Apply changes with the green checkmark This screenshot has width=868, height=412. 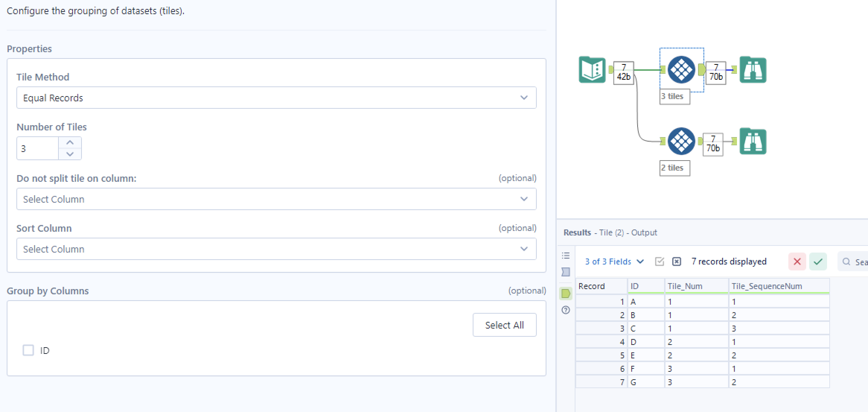point(817,262)
